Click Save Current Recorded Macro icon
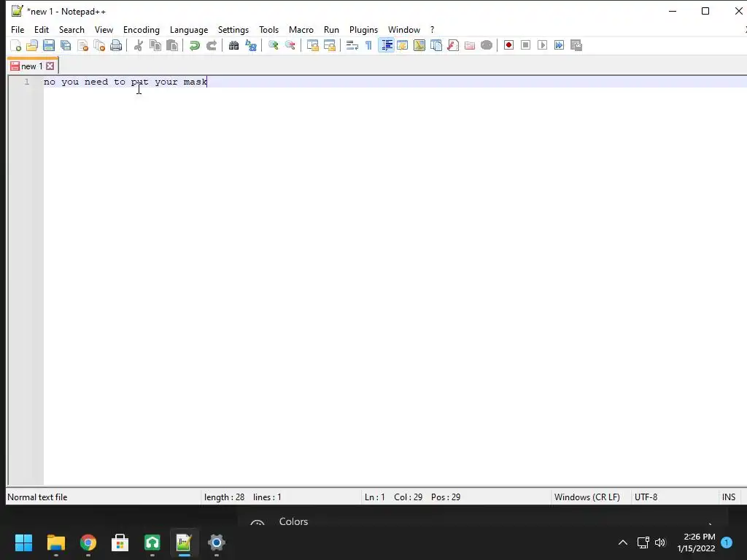 [576, 45]
